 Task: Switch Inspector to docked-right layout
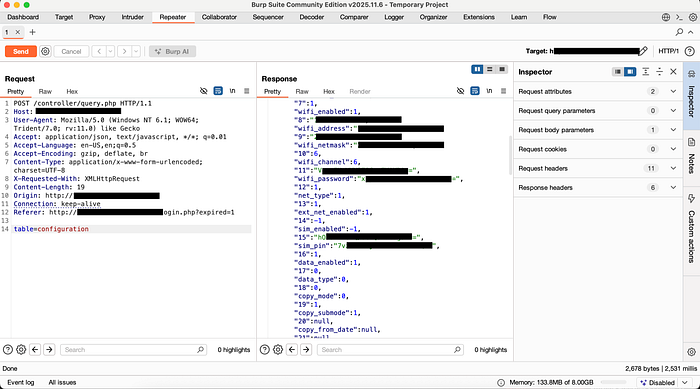tap(630, 72)
